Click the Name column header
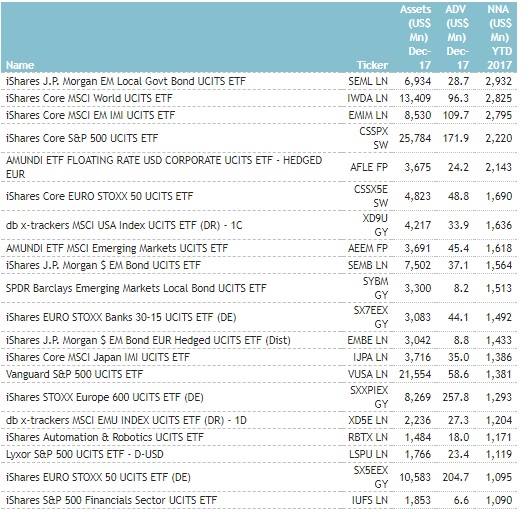Screen dimensions: 527x513 [x=20, y=65]
